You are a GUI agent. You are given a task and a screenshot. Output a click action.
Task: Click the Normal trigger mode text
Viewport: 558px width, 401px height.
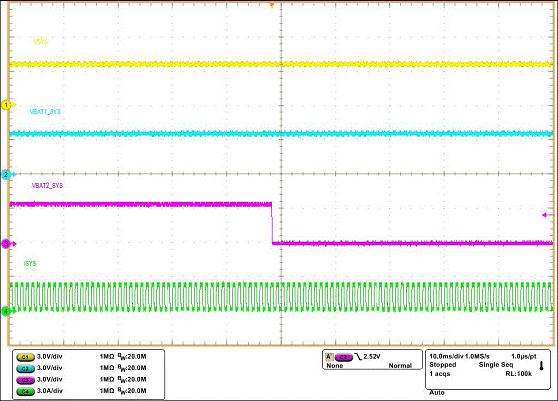tap(400, 366)
